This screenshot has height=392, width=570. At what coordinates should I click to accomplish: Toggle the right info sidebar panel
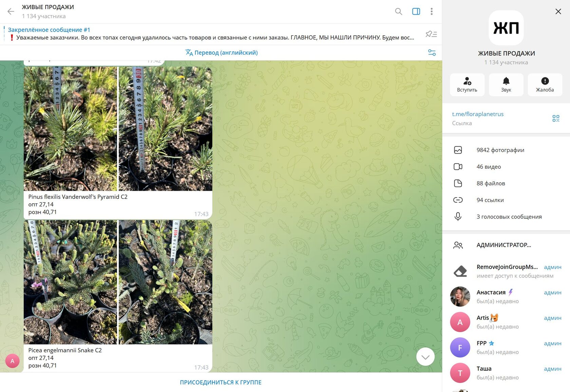click(416, 12)
